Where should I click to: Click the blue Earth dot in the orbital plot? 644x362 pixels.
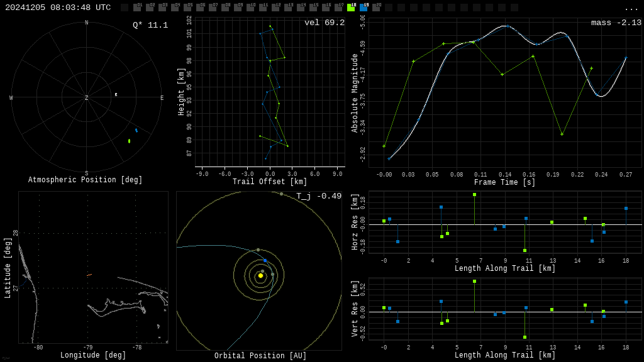pos(265,260)
